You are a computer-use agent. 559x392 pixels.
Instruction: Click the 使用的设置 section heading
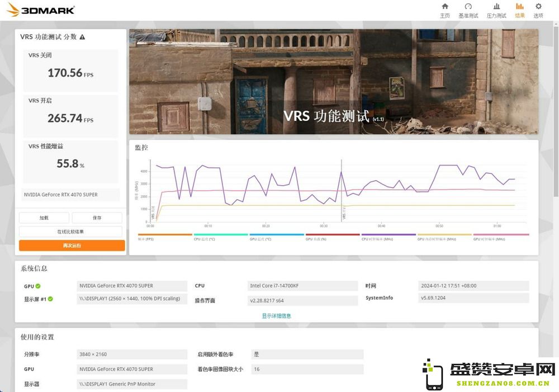37,337
